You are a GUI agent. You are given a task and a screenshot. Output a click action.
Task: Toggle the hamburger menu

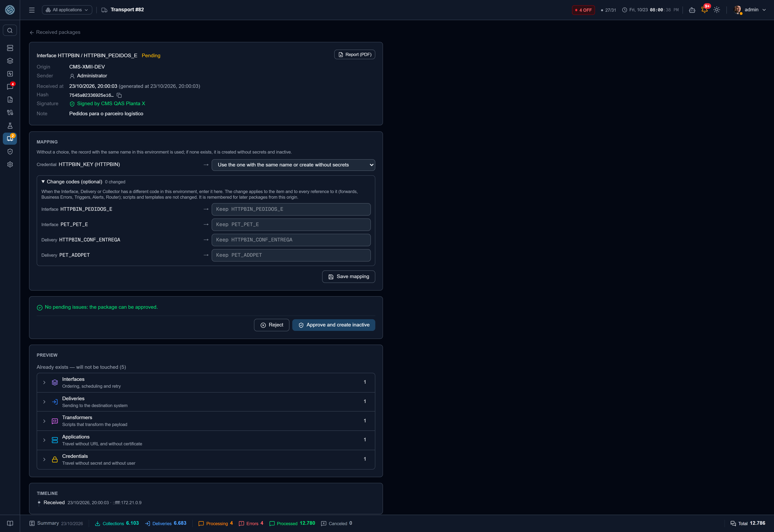pos(32,10)
